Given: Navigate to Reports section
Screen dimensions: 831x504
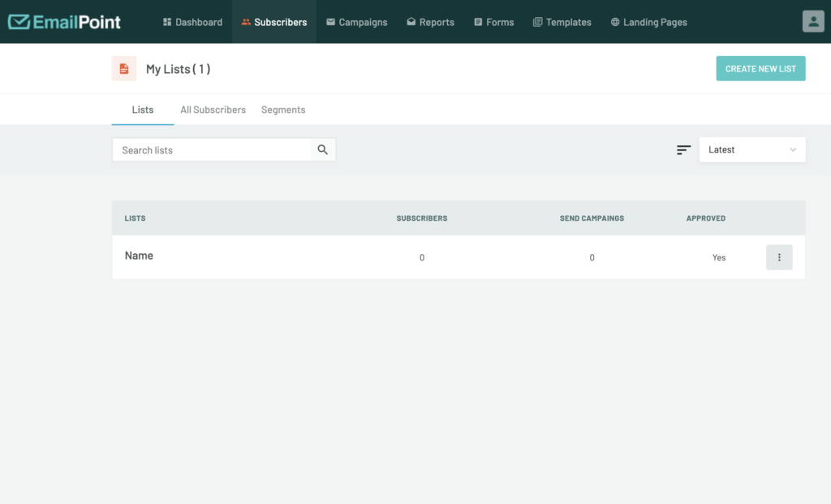Looking at the screenshot, I should pos(430,22).
